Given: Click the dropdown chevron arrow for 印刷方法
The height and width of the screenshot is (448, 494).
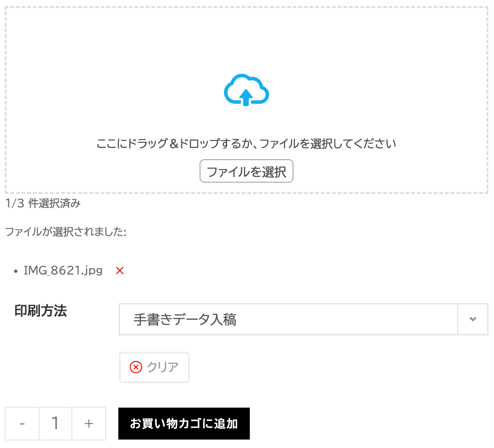Looking at the screenshot, I should tap(473, 319).
